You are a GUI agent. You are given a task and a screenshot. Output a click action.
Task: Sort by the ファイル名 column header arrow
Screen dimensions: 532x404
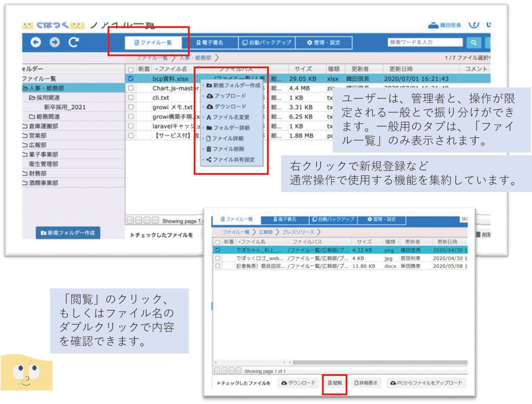[158, 69]
